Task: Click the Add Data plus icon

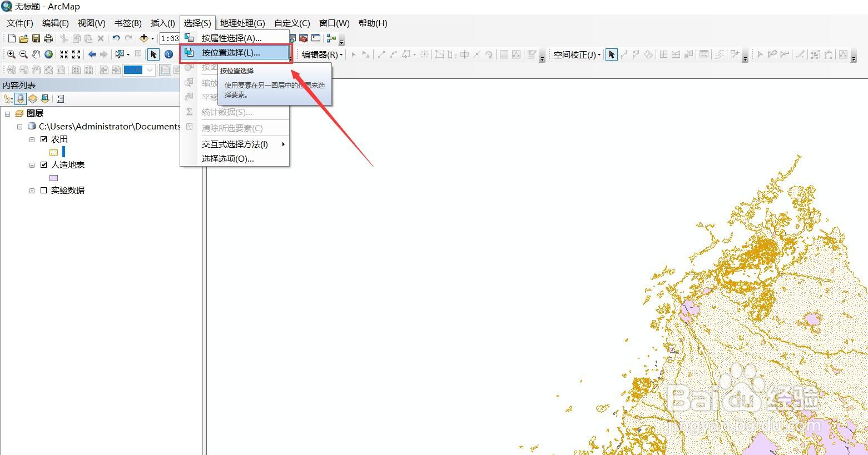Action: click(144, 38)
